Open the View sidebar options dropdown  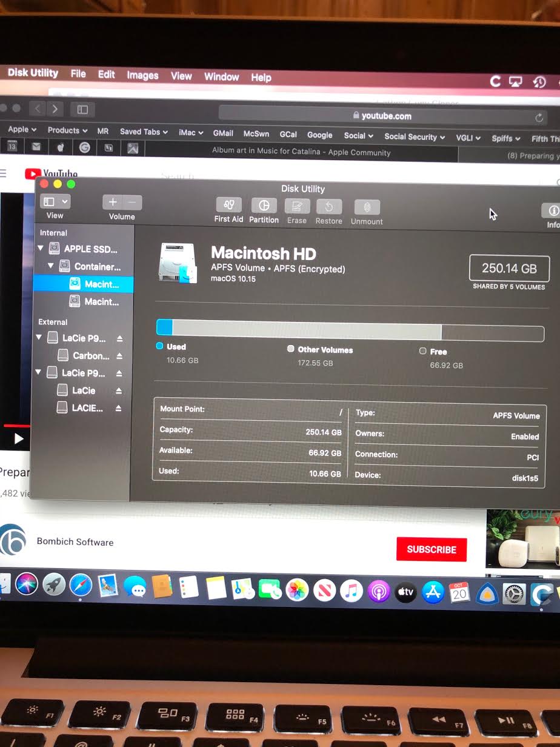(55, 201)
